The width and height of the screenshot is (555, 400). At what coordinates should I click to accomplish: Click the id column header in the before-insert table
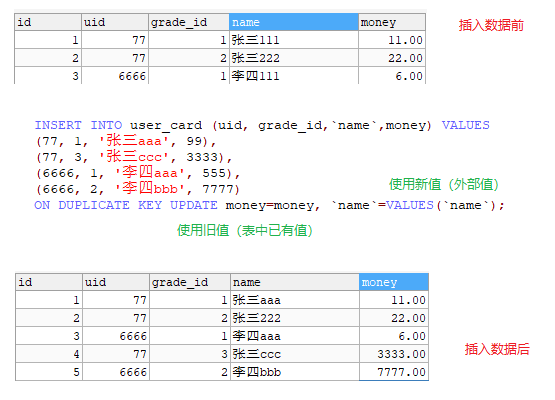coord(48,22)
